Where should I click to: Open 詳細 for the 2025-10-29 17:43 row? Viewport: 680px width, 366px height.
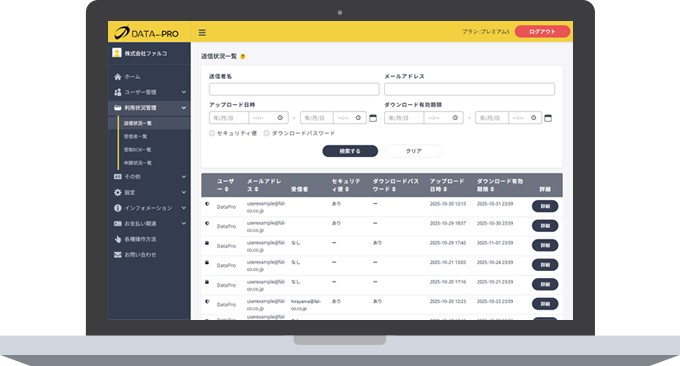click(x=545, y=245)
